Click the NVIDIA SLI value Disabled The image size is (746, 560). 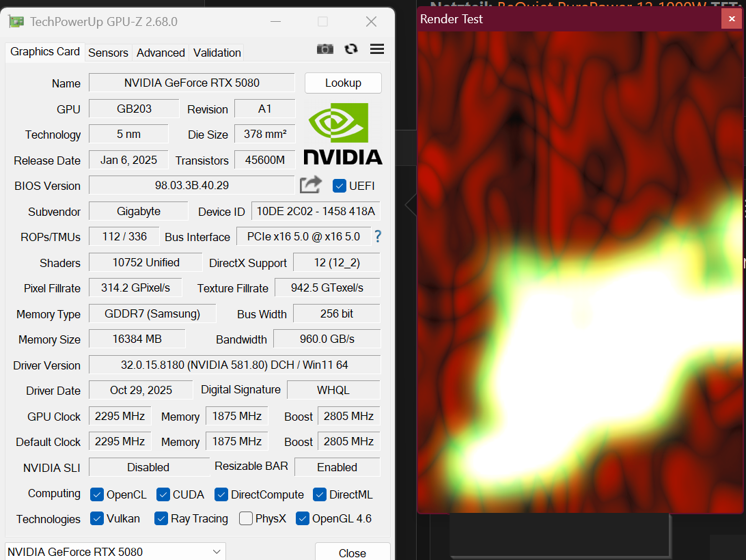click(148, 467)
